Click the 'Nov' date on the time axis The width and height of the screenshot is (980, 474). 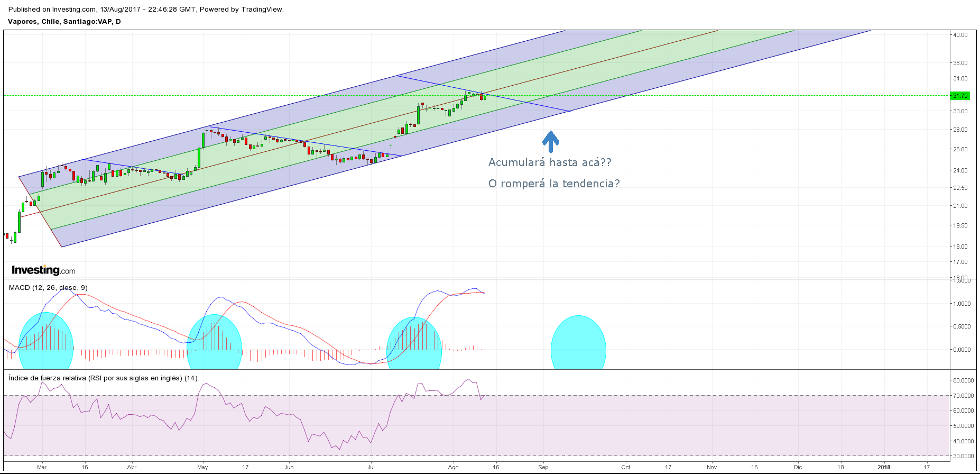pyautogui.click(x=712, y=467)
